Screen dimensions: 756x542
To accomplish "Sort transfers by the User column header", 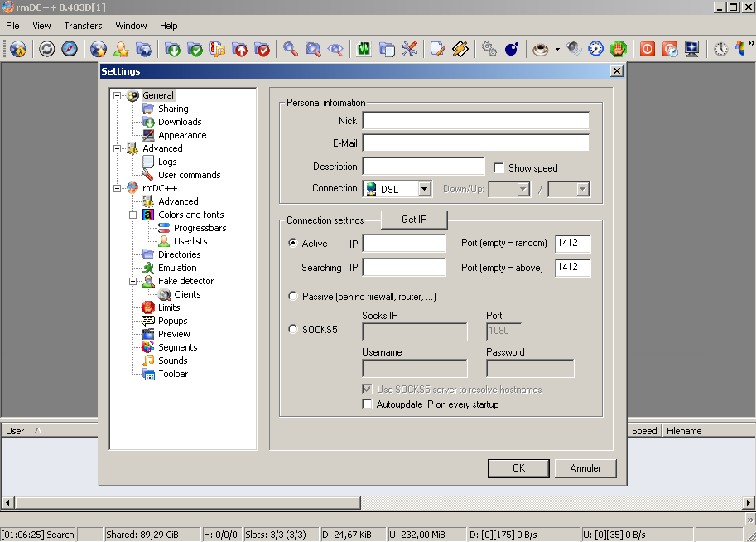I will (51, 430).
